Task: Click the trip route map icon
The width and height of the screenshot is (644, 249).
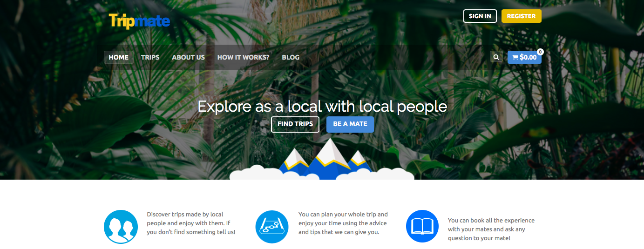Action: tap(272, 227)
